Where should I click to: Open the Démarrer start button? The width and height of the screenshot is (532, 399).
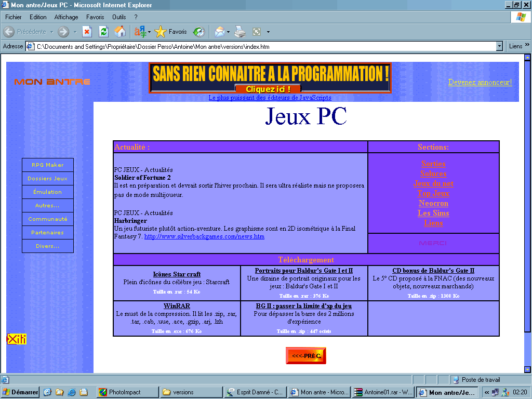[x=20, y=392]
